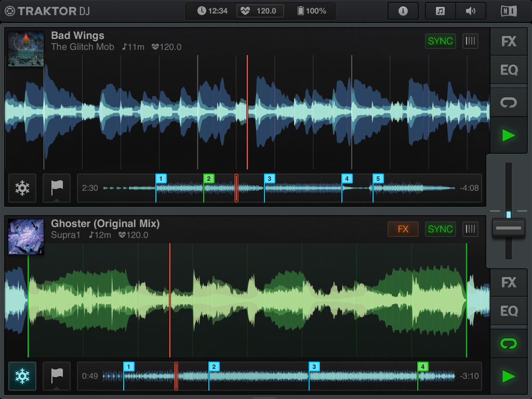The width and height of the screenshot is (532, 399).
Task: Disable freeze mode on Ghoster deck
Action: pos(22,376)
